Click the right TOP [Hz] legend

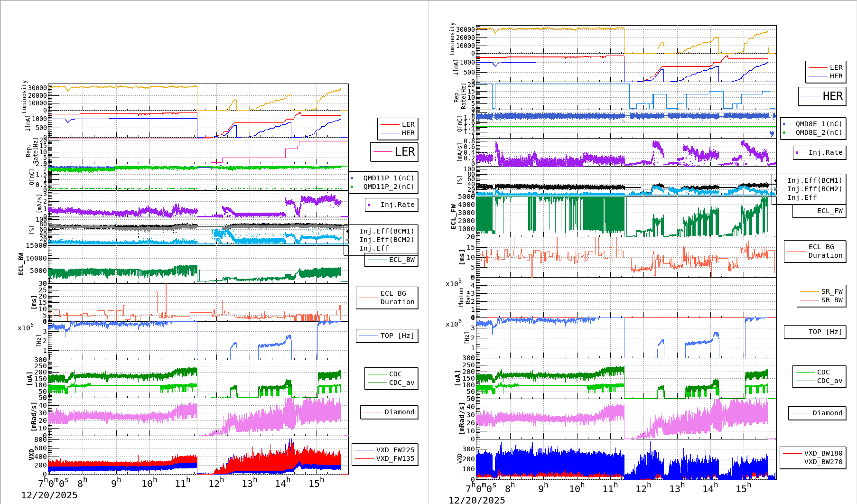click(x=815, y=332)
